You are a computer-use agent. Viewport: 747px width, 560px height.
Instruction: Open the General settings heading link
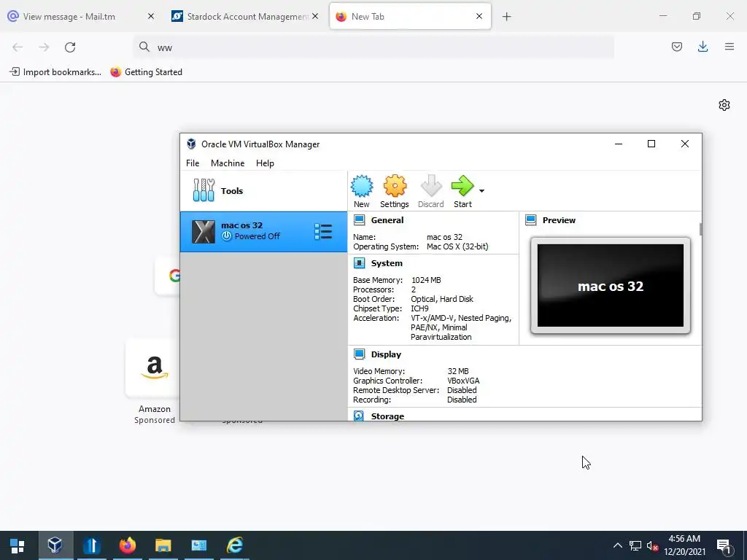(x=387, y=220)
